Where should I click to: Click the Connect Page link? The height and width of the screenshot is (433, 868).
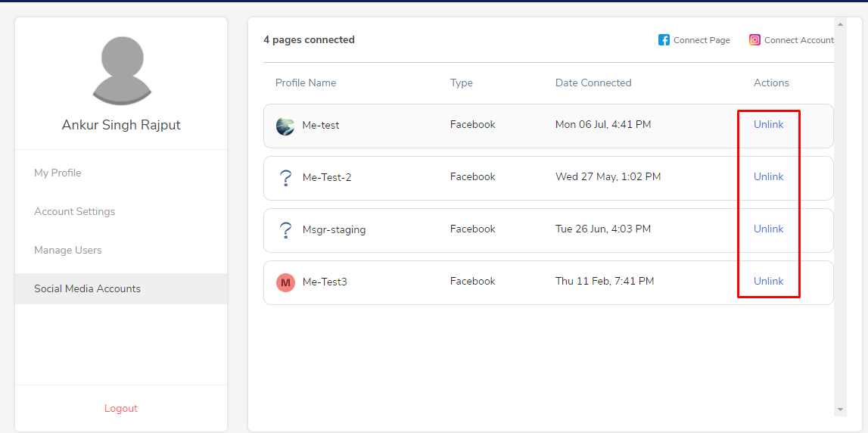coord(702,40)
